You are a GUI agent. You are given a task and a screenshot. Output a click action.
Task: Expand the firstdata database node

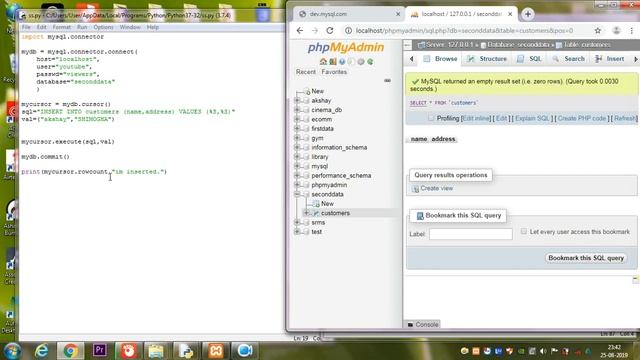click(298, 129)
